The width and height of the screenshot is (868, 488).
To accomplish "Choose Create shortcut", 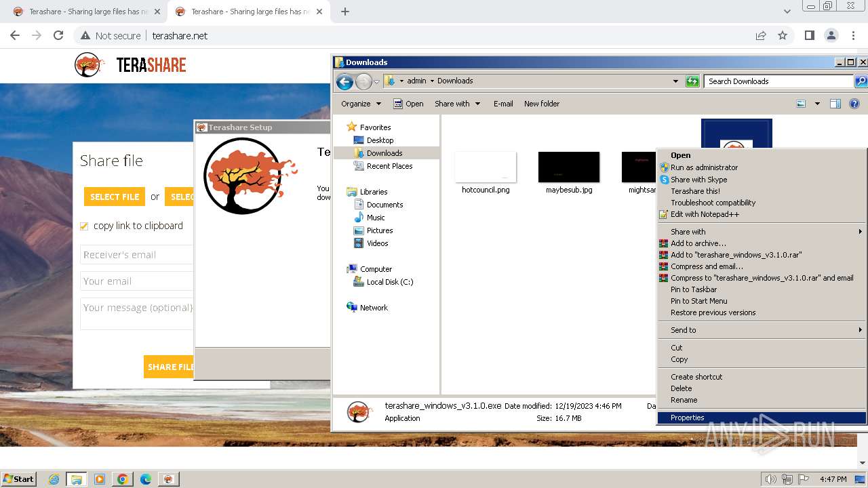I will click(x=762, y=377).
